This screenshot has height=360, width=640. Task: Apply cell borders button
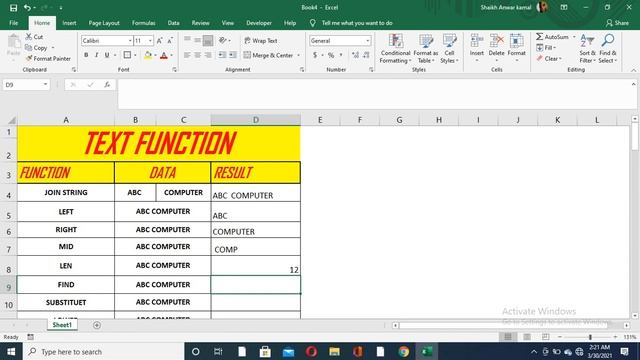127,55
